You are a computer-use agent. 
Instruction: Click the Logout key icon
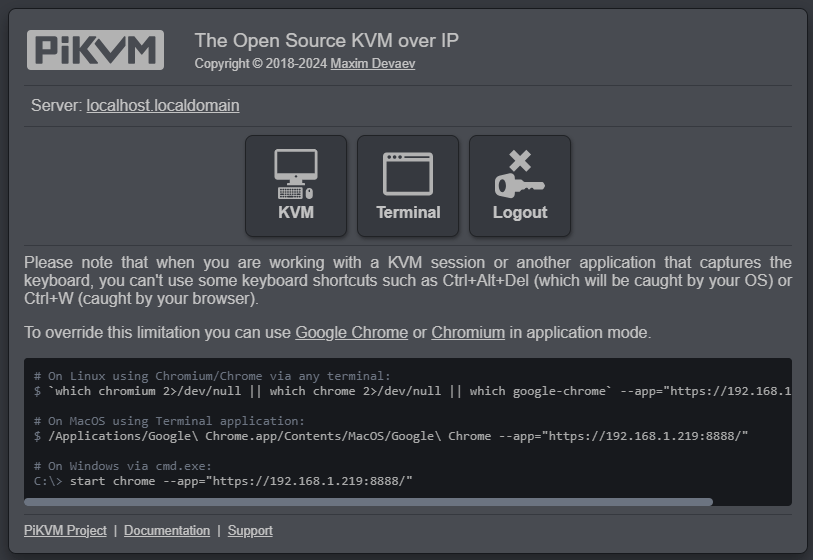[520, 174]
